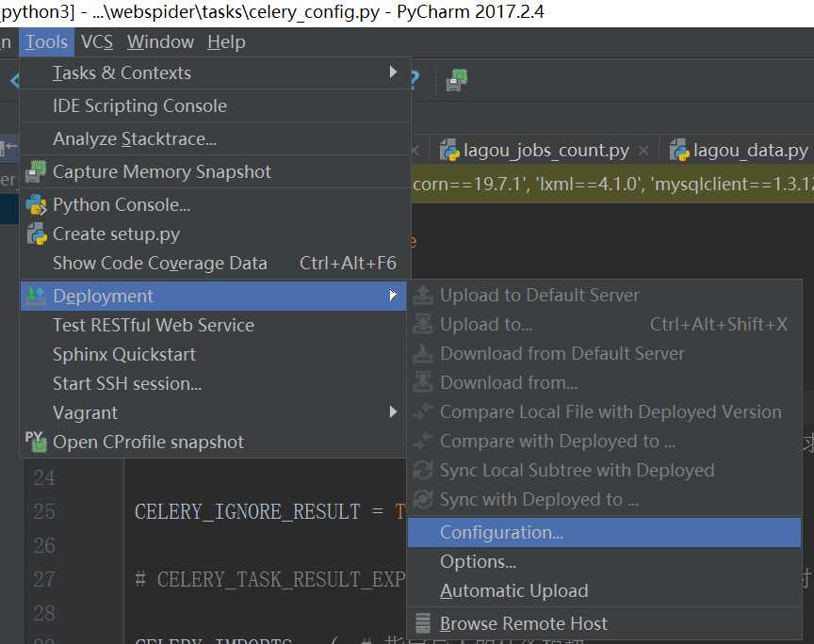Image resolution: width=814 pixels, height=644 pixels.
Task: Click Capture Memory Snapshot menu item
Action: point(213,171)
